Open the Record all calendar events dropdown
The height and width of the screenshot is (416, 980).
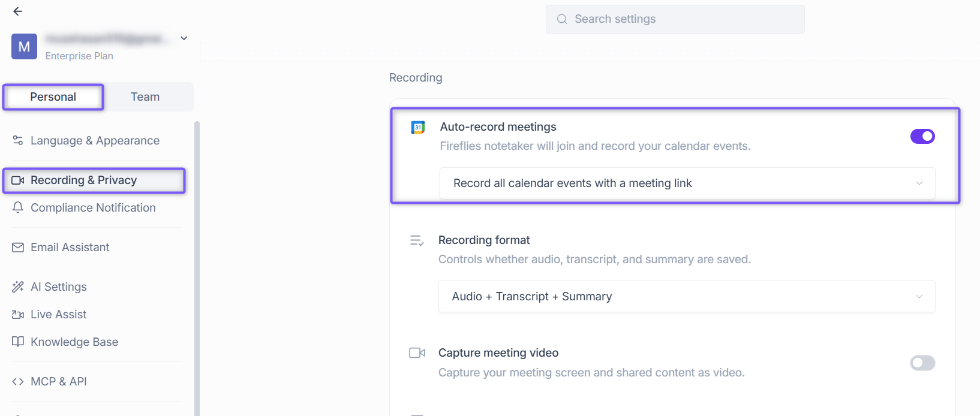(x=687, y=183)
